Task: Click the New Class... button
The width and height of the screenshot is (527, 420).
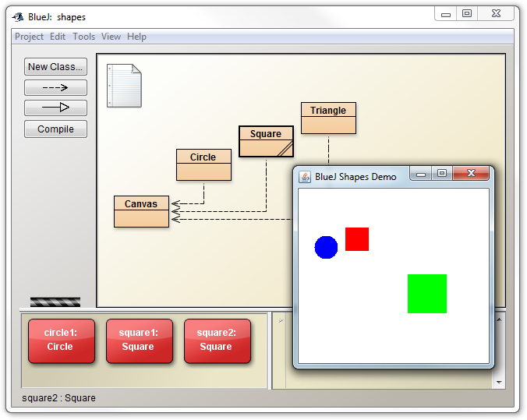Action: [55, 66]
